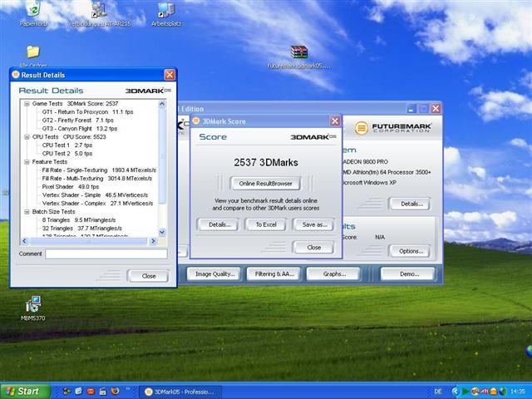Select Fill Rate - Single-Texturing row

(99, 170)
